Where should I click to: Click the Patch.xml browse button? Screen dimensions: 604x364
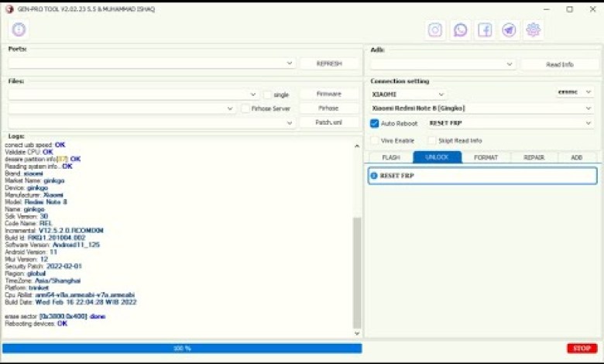(329, 122)
